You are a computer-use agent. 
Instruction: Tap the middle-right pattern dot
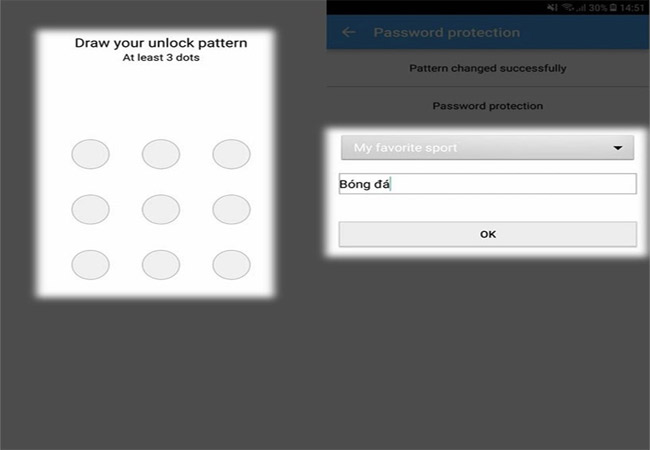[231, 209]
